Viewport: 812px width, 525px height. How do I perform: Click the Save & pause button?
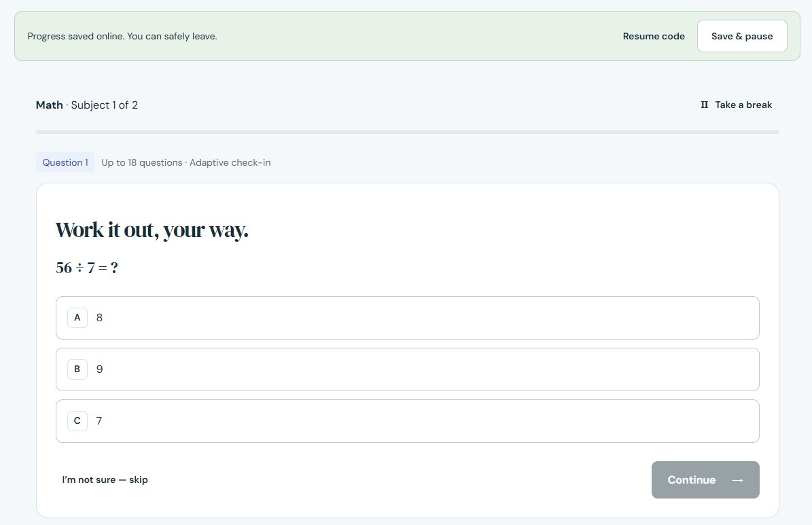point(742,36)
